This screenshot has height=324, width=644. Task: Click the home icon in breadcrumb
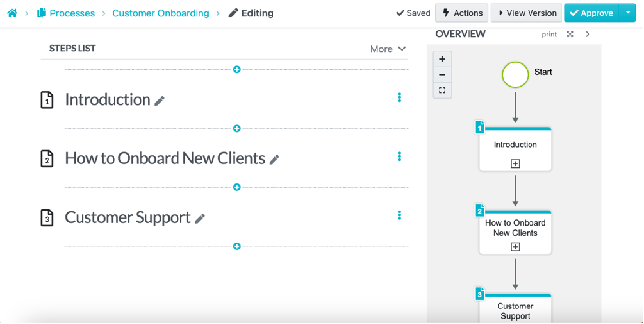tap(12, 13)
